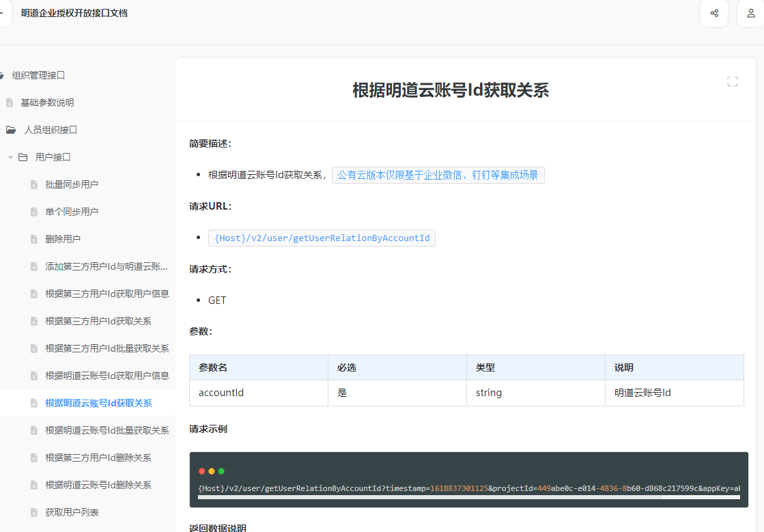This screenshot has height=532, width=764.
Task: Click the fullscreen expand icon
Action: [x=732, y=82]
